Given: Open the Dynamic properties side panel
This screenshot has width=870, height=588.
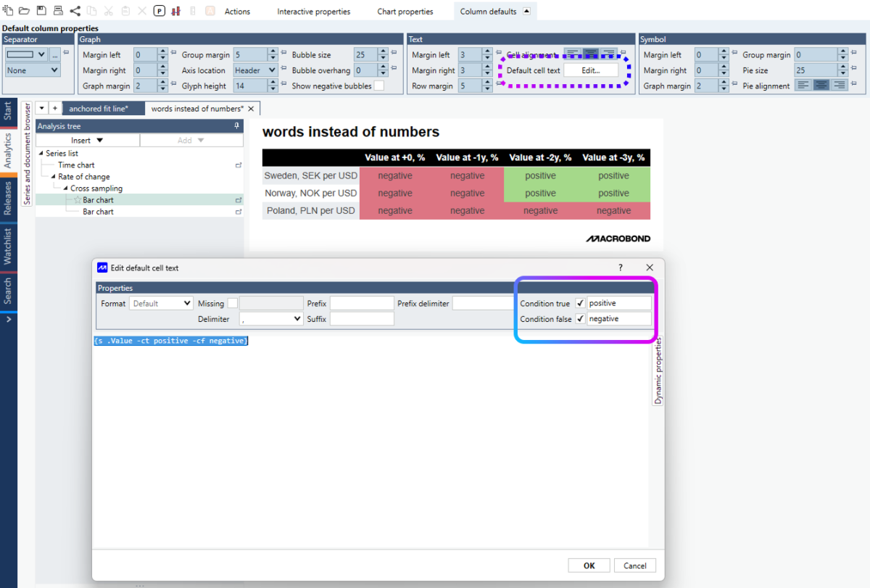Looking at the screenshot, I should coord(658,370).
